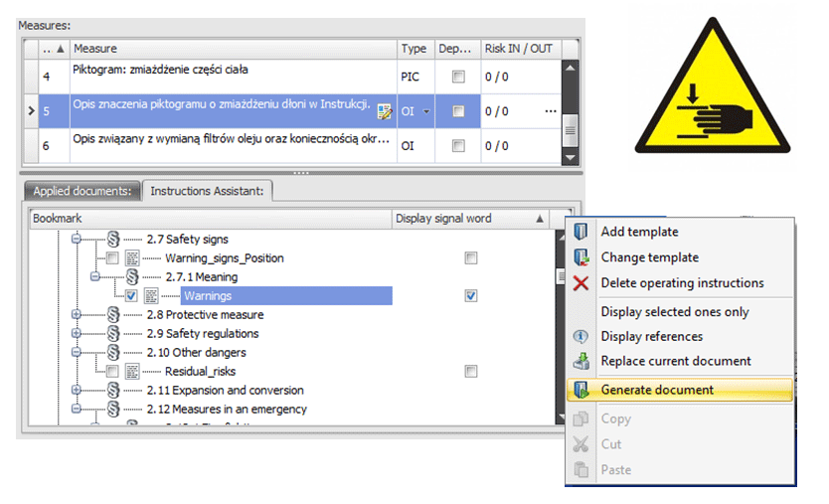Click the edit note icon in row 5
829x504 pixels.
[383, 111]
